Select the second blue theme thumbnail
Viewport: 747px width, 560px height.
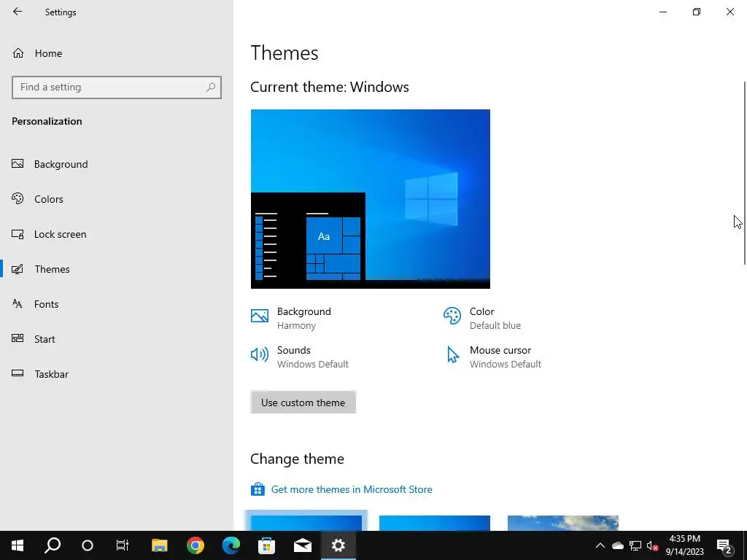[x=435, y=523]
